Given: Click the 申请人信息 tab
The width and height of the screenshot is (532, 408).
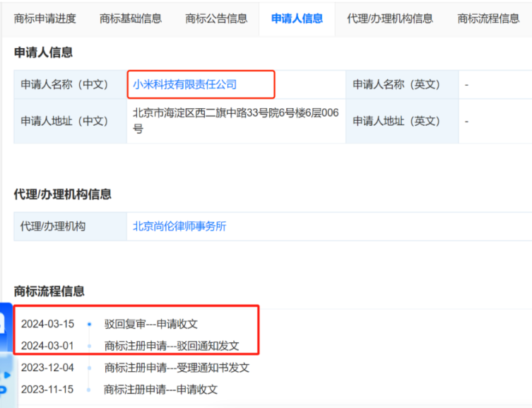Looking at the screenshot, I should pos(297,18).
